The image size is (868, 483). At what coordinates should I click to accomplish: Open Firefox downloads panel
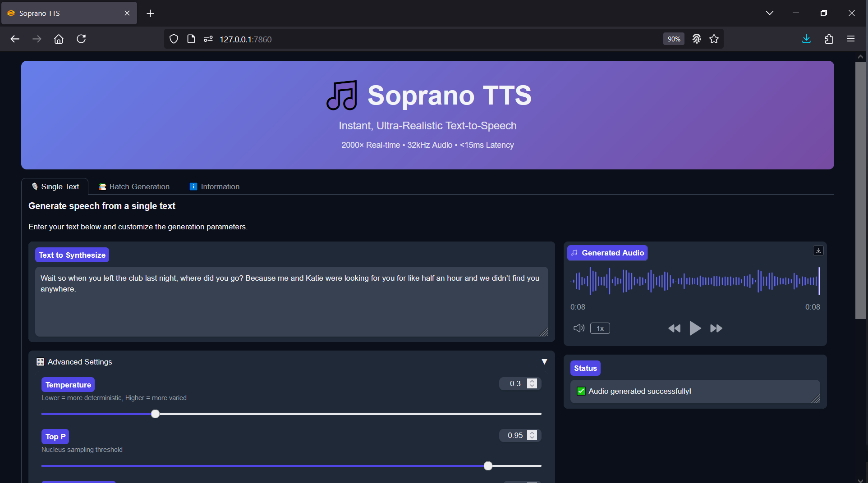coord(806,39)
